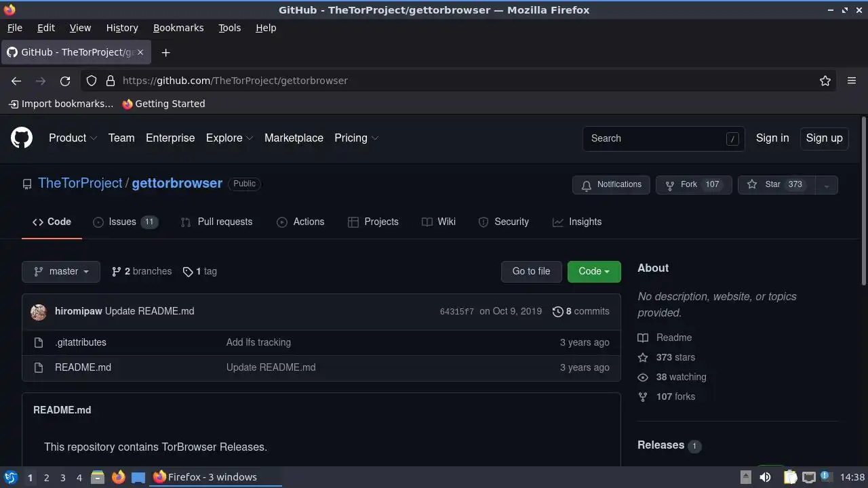Fork the repository with Fork button
Image resolution: width=868 pixels, height=488 pixels.
coord(694,184)
